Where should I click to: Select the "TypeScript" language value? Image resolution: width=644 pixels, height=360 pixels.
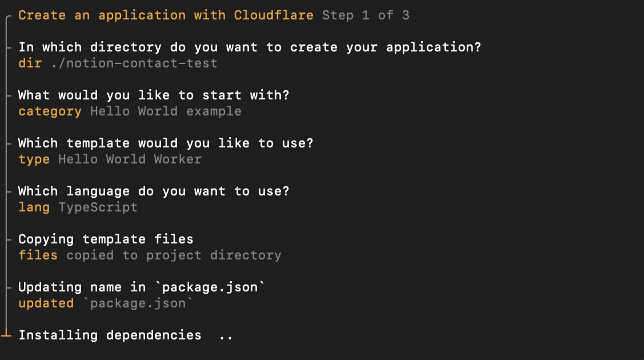tap(98, 207)
